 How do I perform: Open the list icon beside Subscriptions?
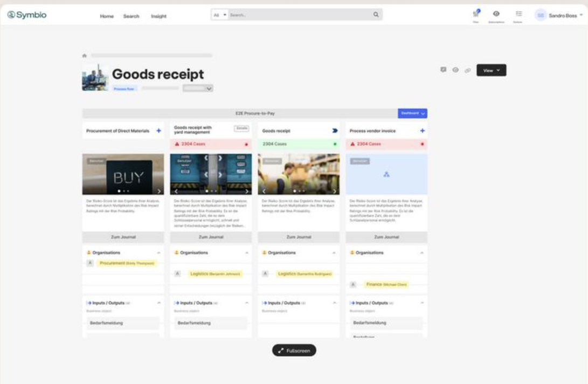click(x=518, y=14)
